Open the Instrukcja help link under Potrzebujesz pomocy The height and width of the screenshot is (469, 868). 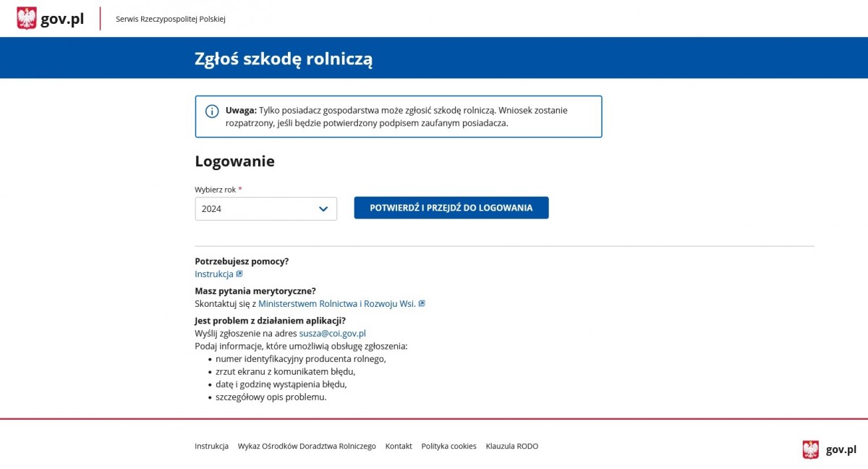point(214,274)
